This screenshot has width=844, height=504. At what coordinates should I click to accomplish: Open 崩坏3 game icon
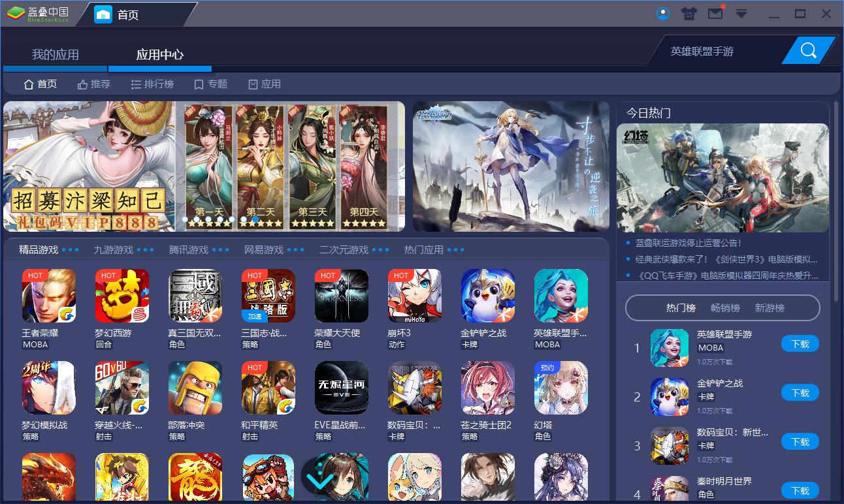tap(415, 296)
